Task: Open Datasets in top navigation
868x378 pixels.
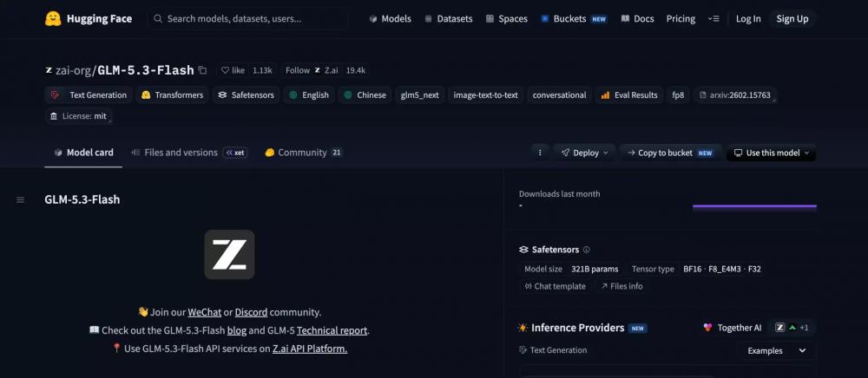Action: pos(449,19)
